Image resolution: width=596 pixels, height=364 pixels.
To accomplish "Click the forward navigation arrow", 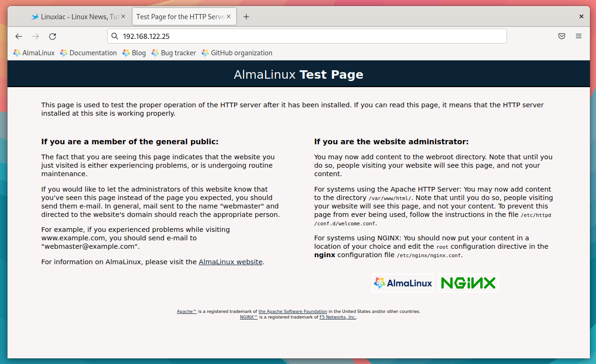I will coord(36,36).
